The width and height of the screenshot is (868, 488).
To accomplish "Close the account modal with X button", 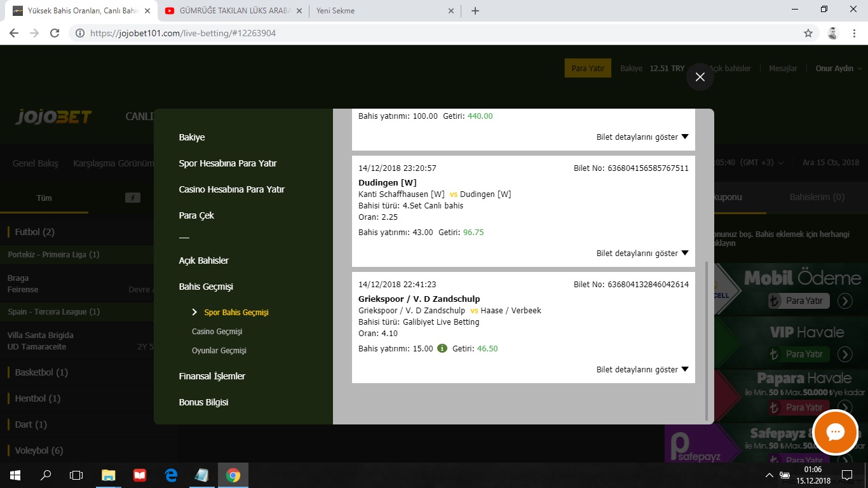I will point(700,77).
